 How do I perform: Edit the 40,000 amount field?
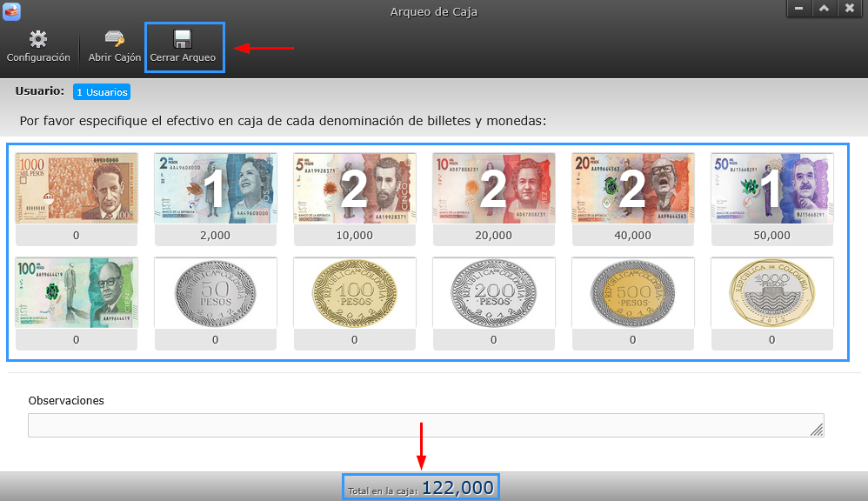point(632,235)
